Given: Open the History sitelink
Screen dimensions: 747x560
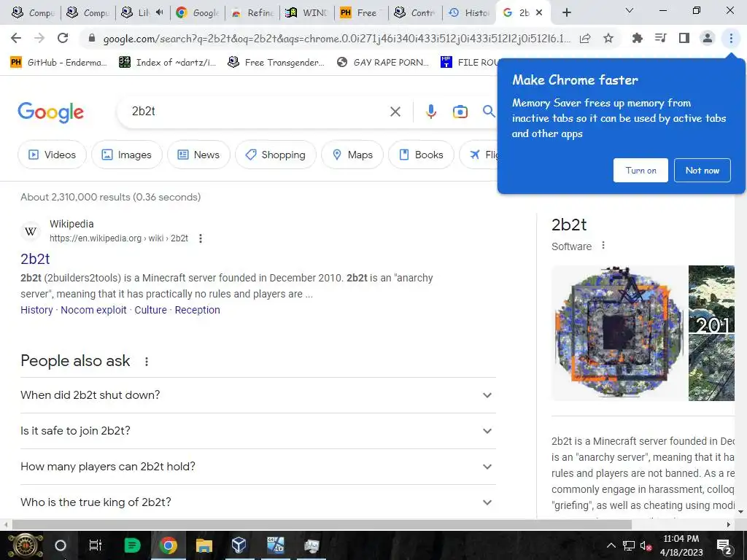Looking at the screenshot, I should coord(36,310).
